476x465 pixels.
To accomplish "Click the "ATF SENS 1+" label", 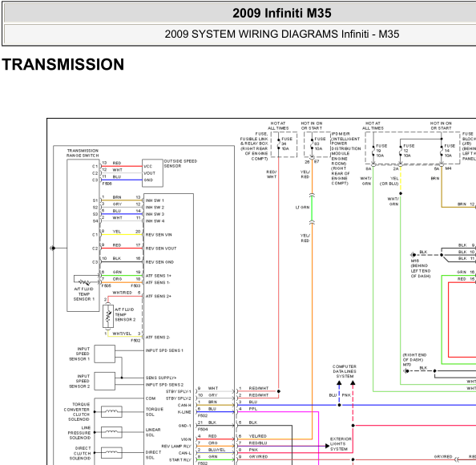I will 158,276.
